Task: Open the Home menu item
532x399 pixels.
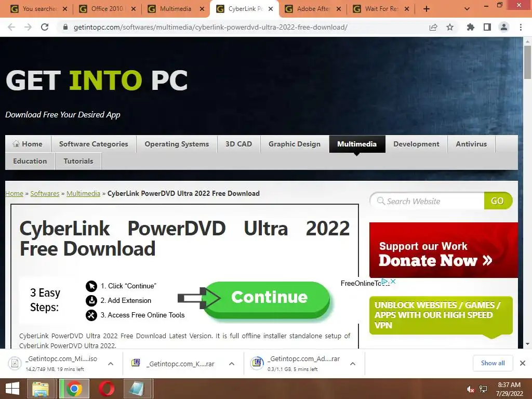Action: (28, 144)
